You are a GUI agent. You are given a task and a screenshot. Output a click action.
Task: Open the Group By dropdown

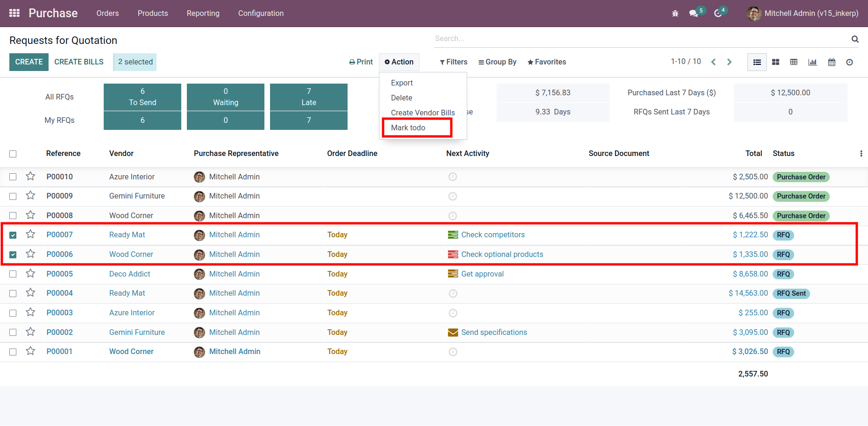point(497,62)
